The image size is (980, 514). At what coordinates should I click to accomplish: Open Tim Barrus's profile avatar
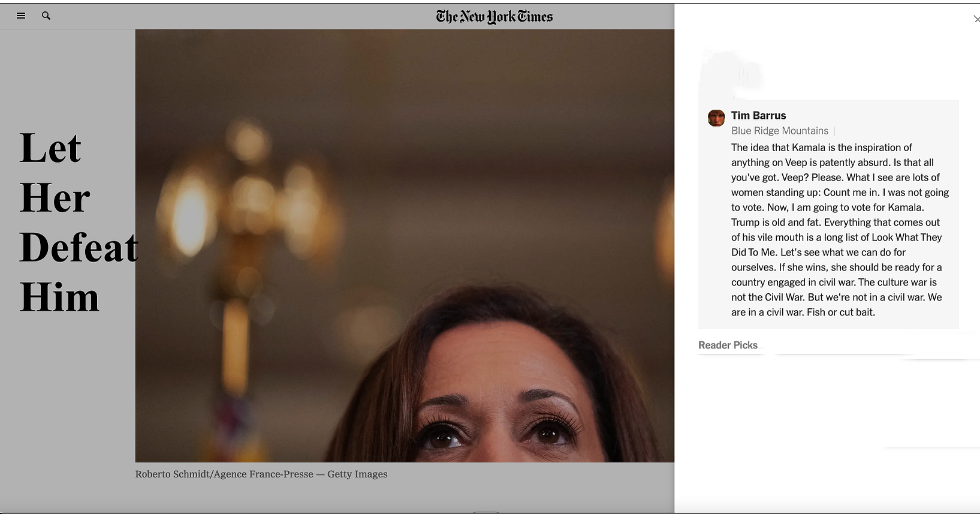pos(716,118)
